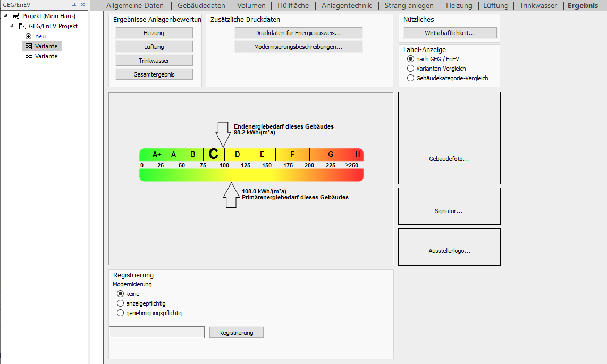This screenshot has width=607, height=364.
Task: Switch to the Hüllfläche tab
Action: 293,5
